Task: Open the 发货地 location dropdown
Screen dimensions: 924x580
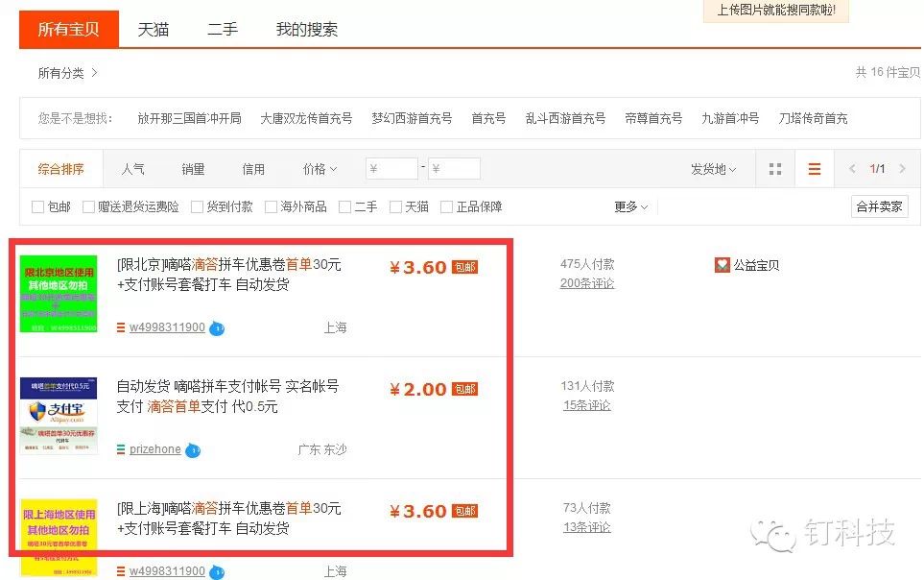Action: [713, 169]
